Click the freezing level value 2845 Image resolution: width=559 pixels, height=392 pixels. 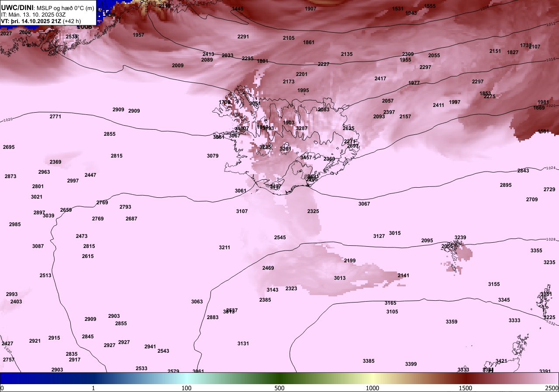pos(88,337)
